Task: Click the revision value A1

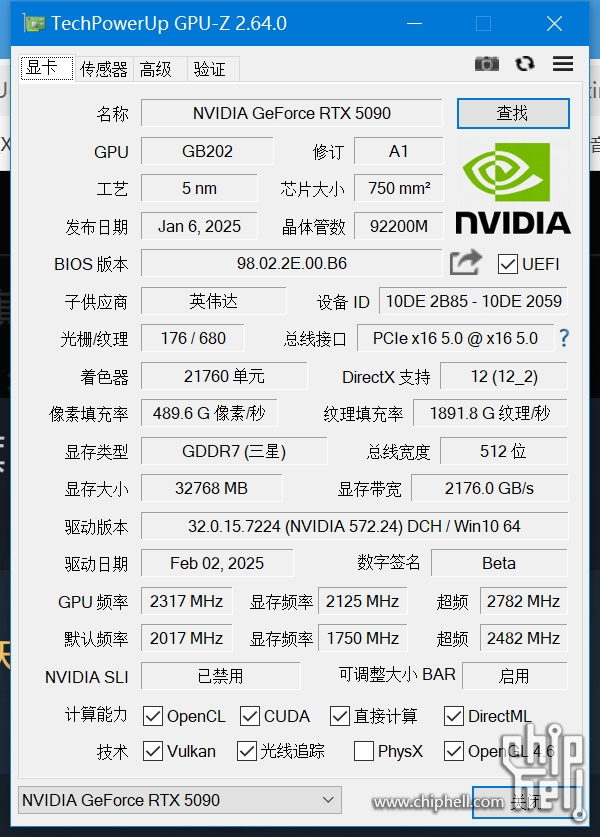Action: pyautogui.click(x=398, y=151)
